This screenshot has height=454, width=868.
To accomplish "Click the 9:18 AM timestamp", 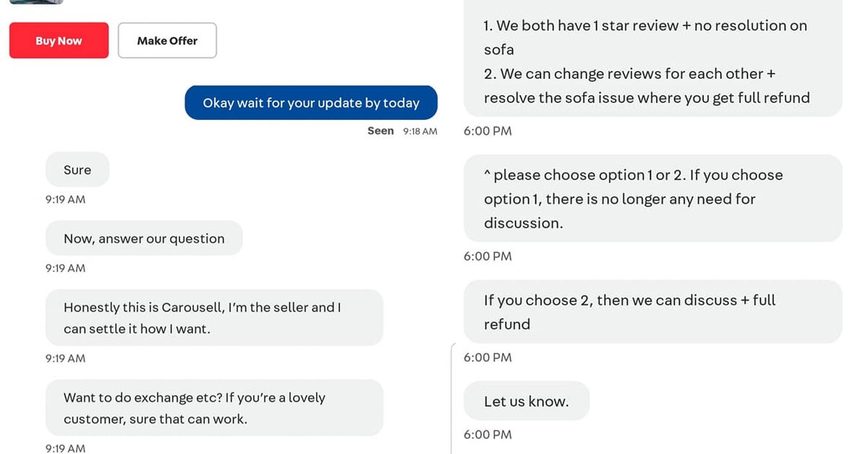I will point(420,132).
